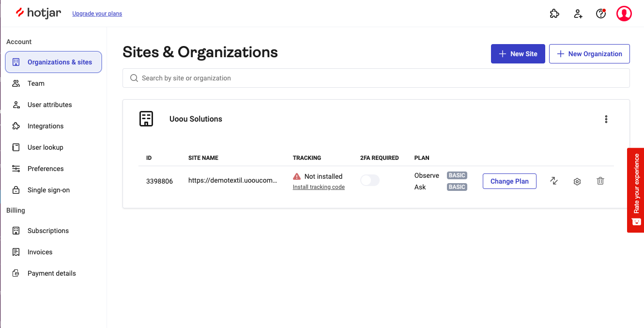Click the TRACKING column header
Image resolution: width=644 pixels, height=328 pixels.
(307, 158)
